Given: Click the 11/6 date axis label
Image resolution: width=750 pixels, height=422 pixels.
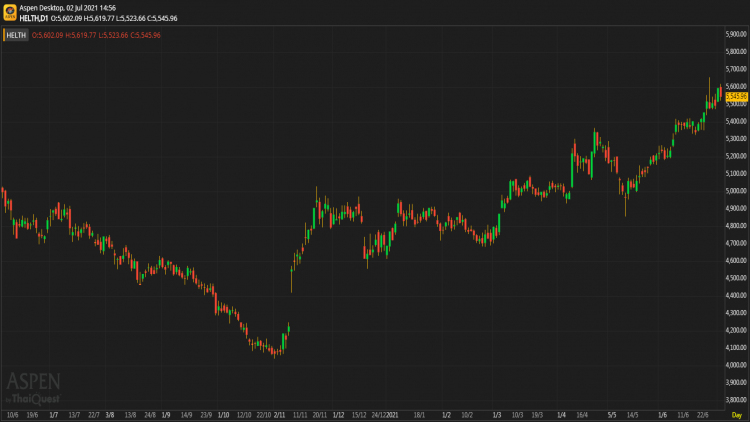Looking at the screenshot, I should [683, 415].
